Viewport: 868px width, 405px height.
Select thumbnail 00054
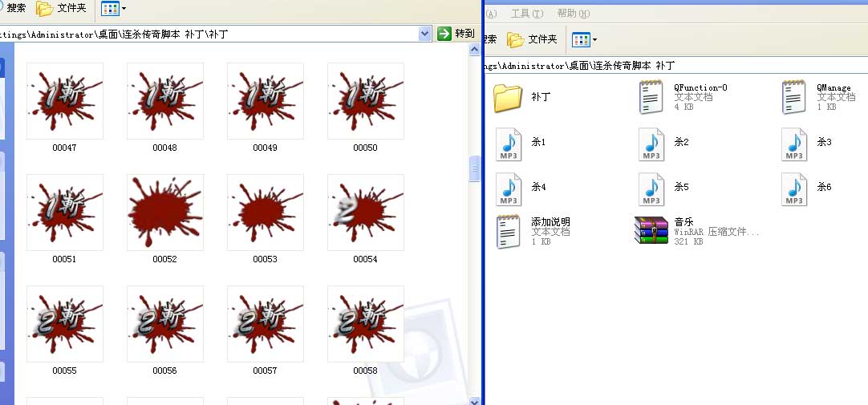click(x=365, y=213)
